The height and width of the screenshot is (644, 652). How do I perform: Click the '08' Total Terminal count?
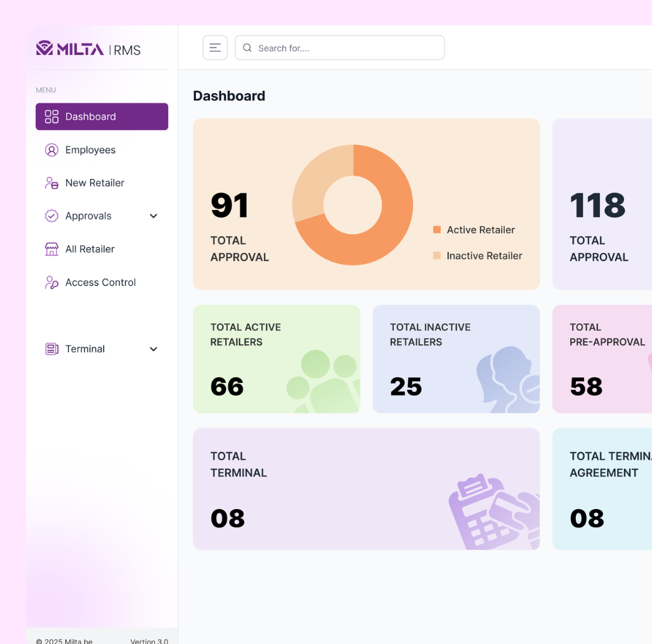(x=228, y=518)
